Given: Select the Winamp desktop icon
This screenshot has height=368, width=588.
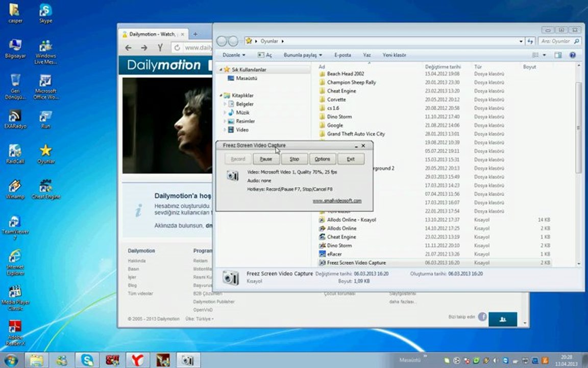Looking at the screenshot, I should coord(15,189).
